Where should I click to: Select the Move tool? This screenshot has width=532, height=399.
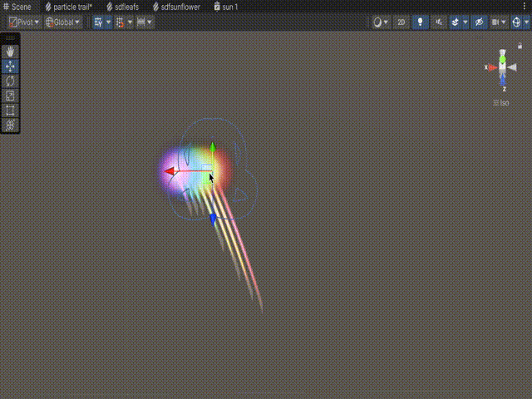tap(10, 66)
